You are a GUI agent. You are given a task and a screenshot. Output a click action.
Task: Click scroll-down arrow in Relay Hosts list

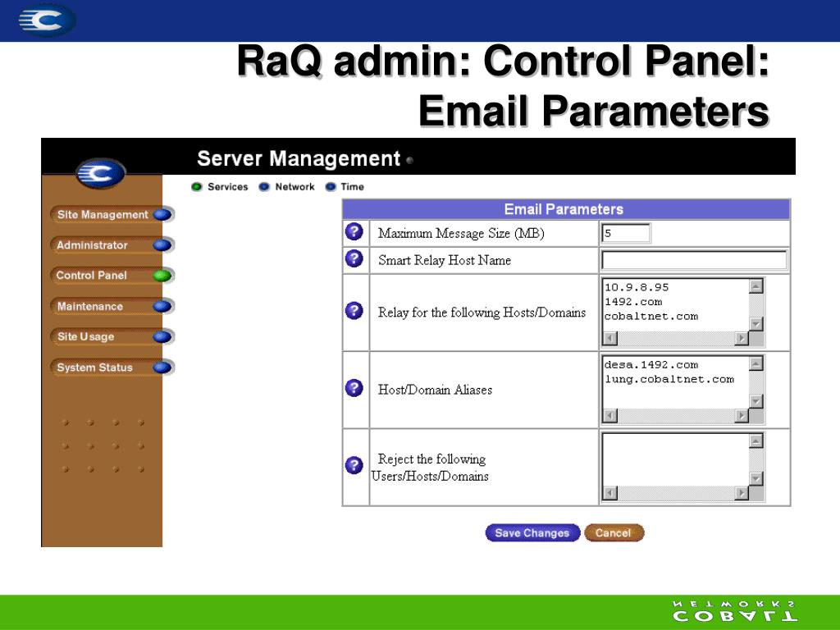(756, 324)
